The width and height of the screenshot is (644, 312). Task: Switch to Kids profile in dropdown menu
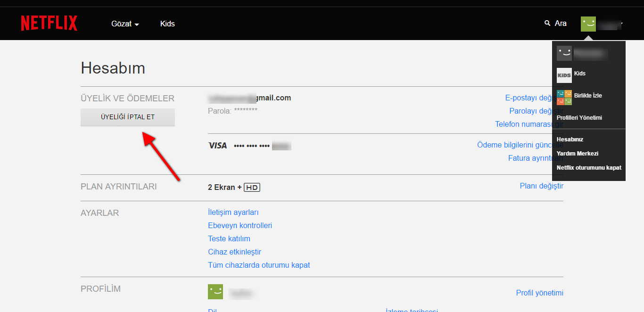point(571,75)
